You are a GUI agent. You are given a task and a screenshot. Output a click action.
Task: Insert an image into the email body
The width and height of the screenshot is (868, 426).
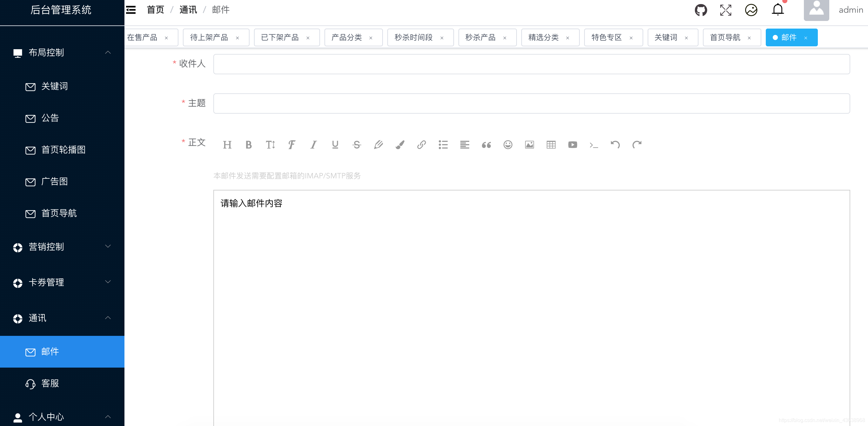pos(529,144)
